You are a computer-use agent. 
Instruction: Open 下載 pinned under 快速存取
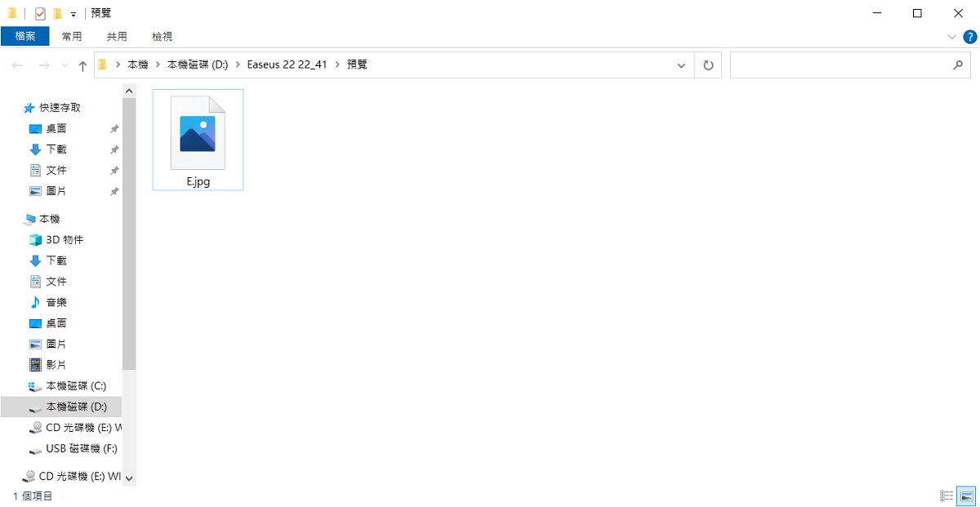56,149
